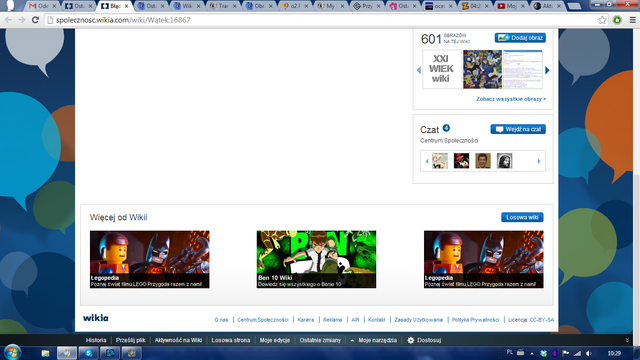Viewport: 640px width, 360px height.
Task: Open the Skype icon in the taskbar
Action: [x=88, y=353]
